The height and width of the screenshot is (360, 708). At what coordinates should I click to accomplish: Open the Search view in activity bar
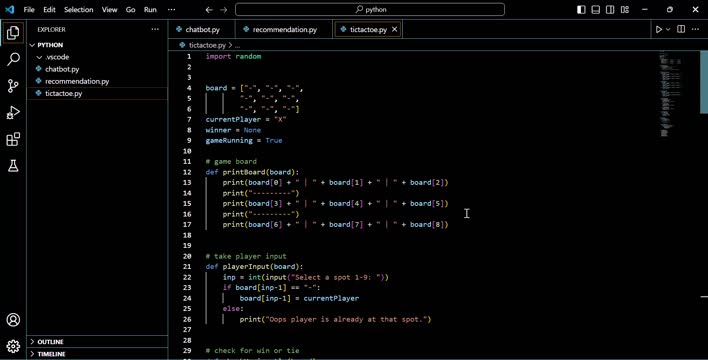pyautogui.click(x=14, y=59)
